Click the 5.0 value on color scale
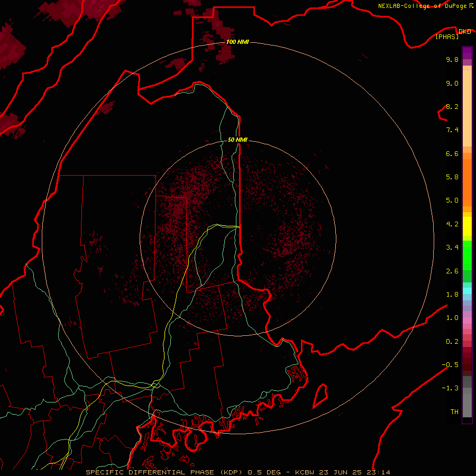This screenshot has height=476, width=476. (452, 200)
